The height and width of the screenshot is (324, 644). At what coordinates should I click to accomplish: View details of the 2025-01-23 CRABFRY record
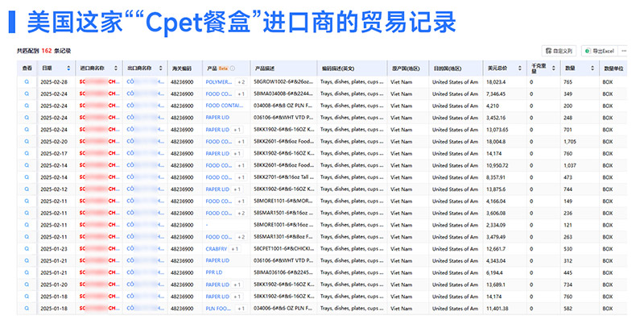coord(27,249)
